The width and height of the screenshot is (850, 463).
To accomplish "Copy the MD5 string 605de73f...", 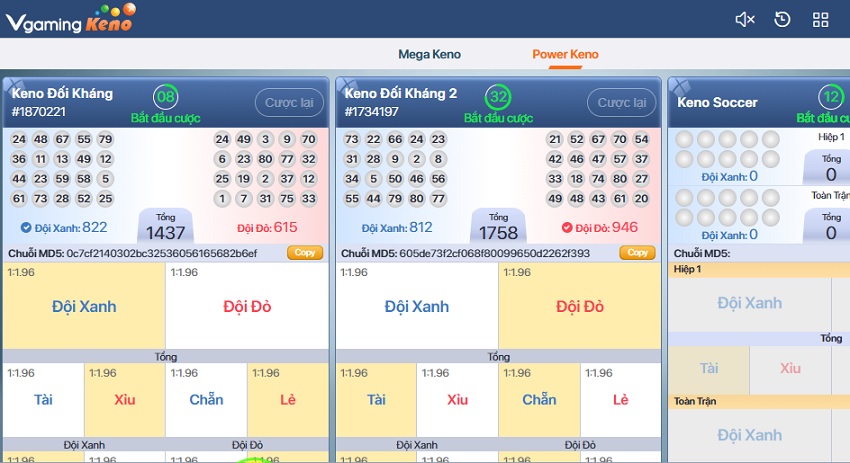I will pyautogui.click(x=637, y=253).
